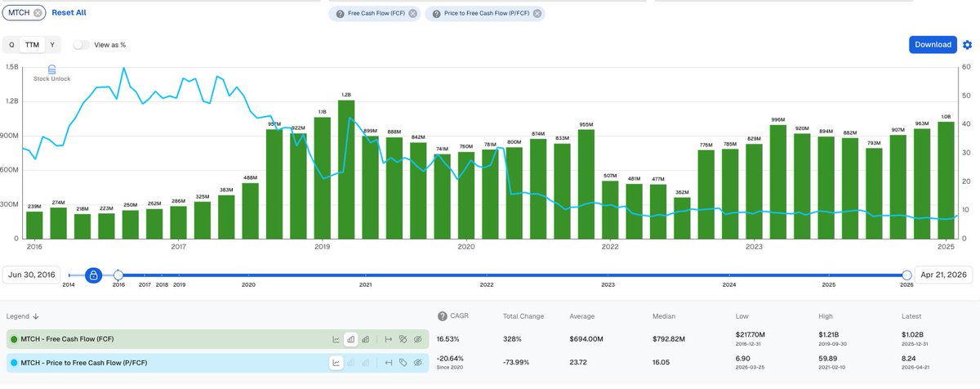Click the end handle of date range slider
The width and height of the screenshot is (980, 389).
click(x=906, y=275)
